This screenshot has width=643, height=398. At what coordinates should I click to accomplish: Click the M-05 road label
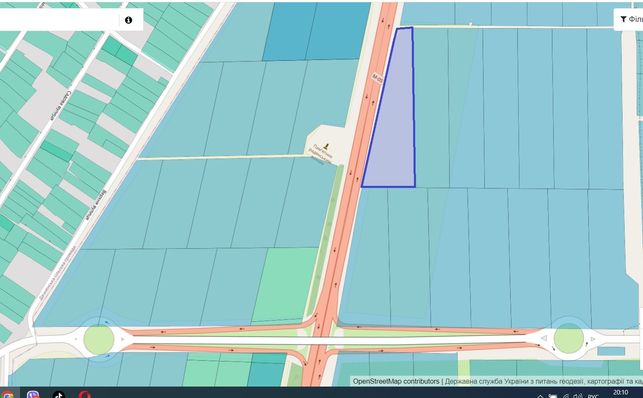378,77
